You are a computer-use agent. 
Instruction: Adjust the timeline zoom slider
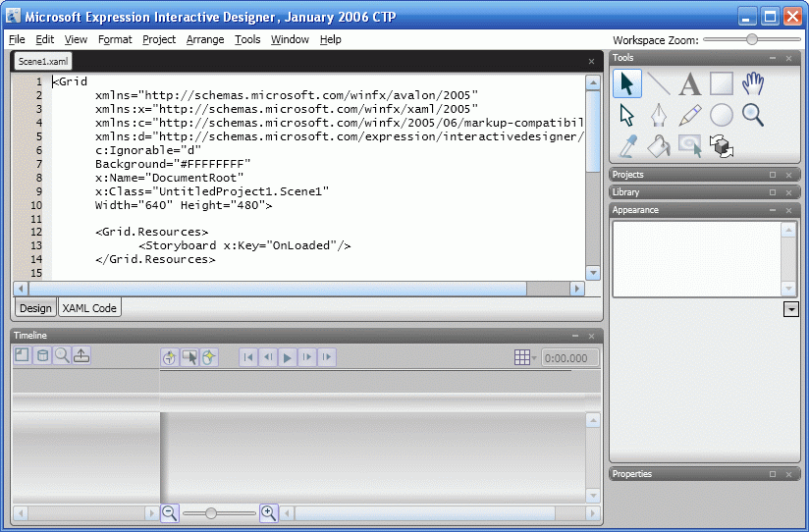210,513
